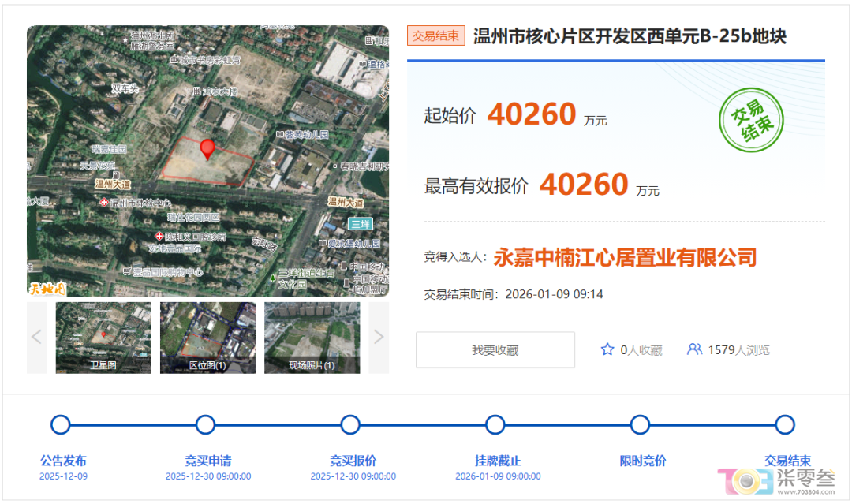Click the red location pin on map

pyautogui.click(x=207, y=149)
